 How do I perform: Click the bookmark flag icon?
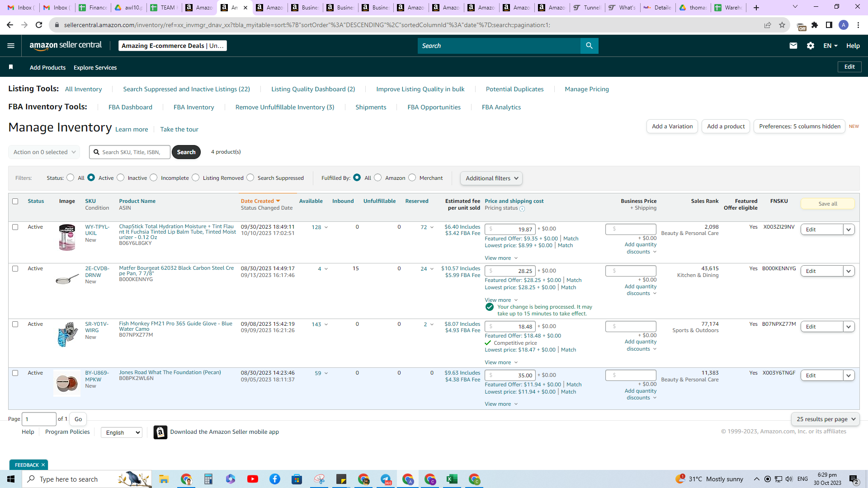[11, 67]
